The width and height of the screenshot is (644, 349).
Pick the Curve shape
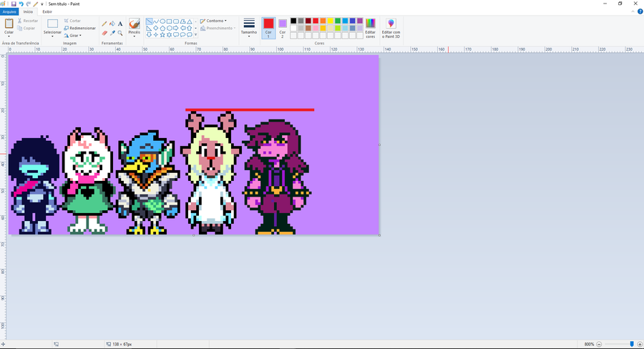click(x=156, y=21)
